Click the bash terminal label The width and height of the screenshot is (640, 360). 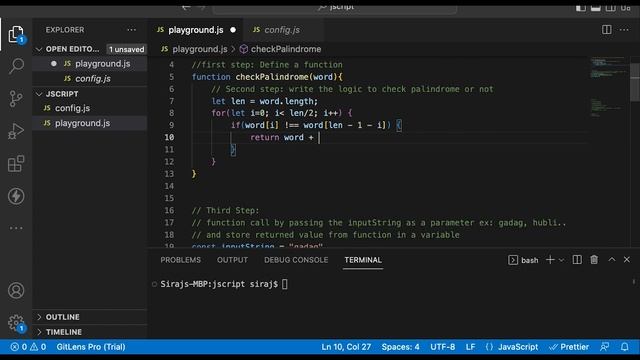(523, 260)
